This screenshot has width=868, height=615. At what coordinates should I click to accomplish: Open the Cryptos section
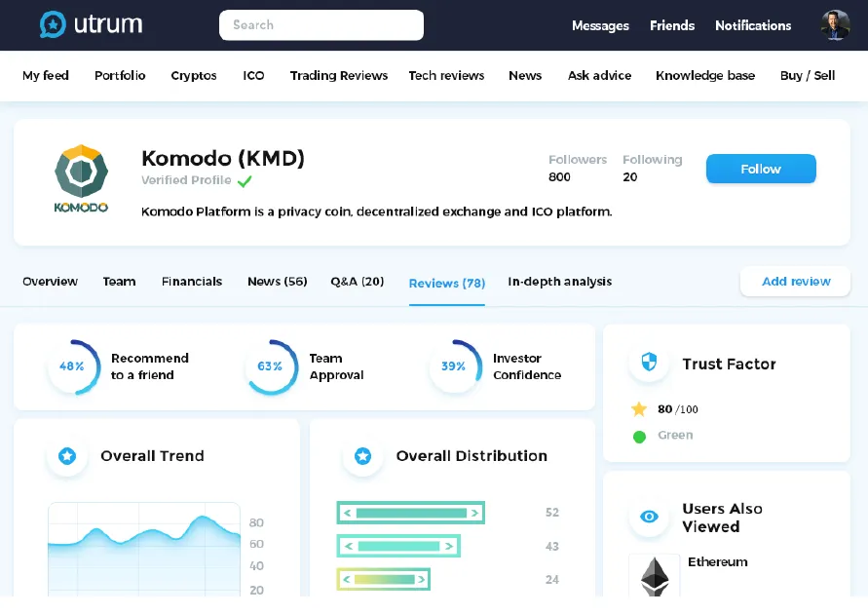194,75
